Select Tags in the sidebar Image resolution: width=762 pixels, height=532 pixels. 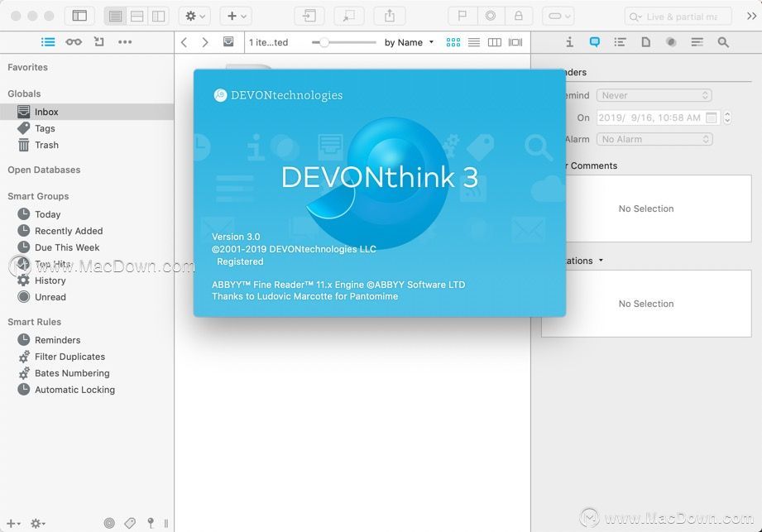point(87,128)
